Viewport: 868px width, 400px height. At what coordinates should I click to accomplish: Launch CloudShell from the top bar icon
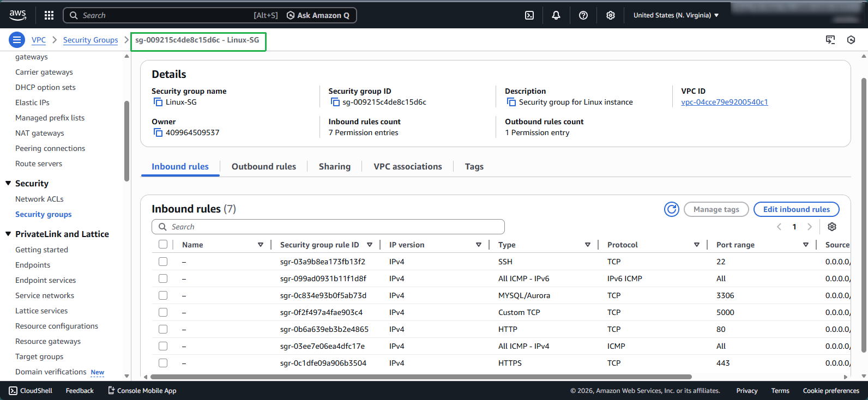(x=529, y=15)
